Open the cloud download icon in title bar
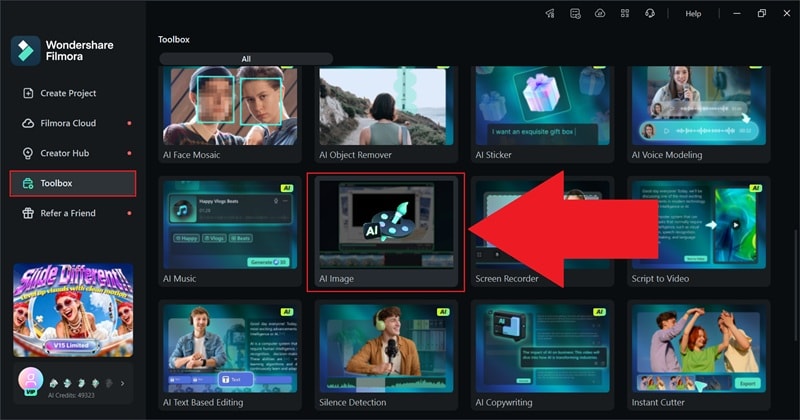800x420 pixels. click(600, 14)
